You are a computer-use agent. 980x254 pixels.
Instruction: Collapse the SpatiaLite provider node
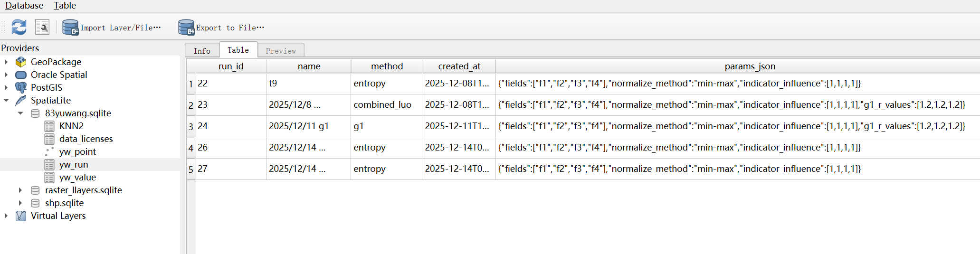click(x=6, y=100)
